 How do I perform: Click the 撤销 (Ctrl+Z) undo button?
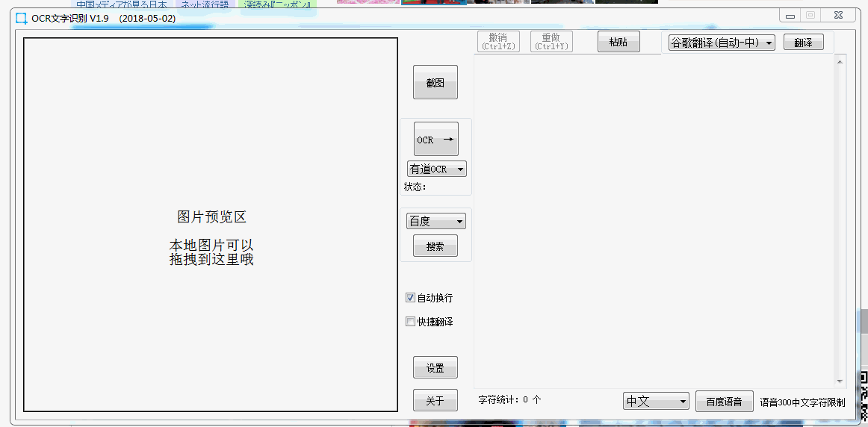[498, 42]
